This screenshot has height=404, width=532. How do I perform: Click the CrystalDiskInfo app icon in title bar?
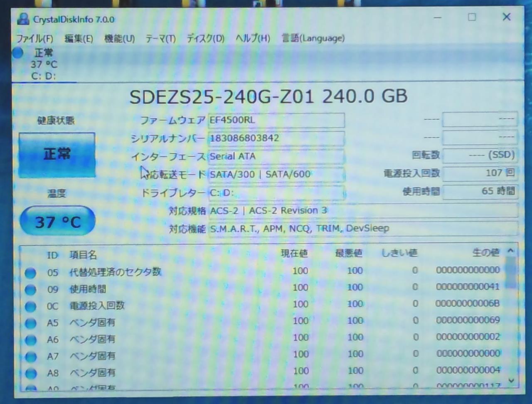(x=23, y=19)
